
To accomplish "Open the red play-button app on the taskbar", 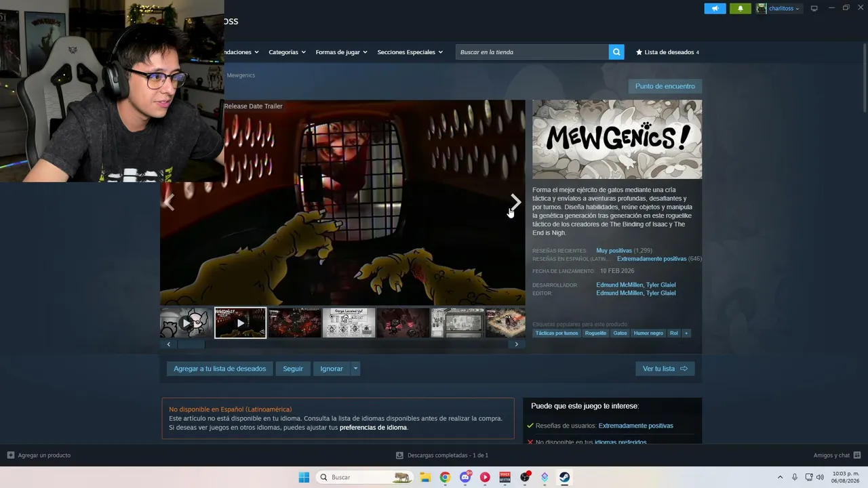I will click(x=485, y=477).
